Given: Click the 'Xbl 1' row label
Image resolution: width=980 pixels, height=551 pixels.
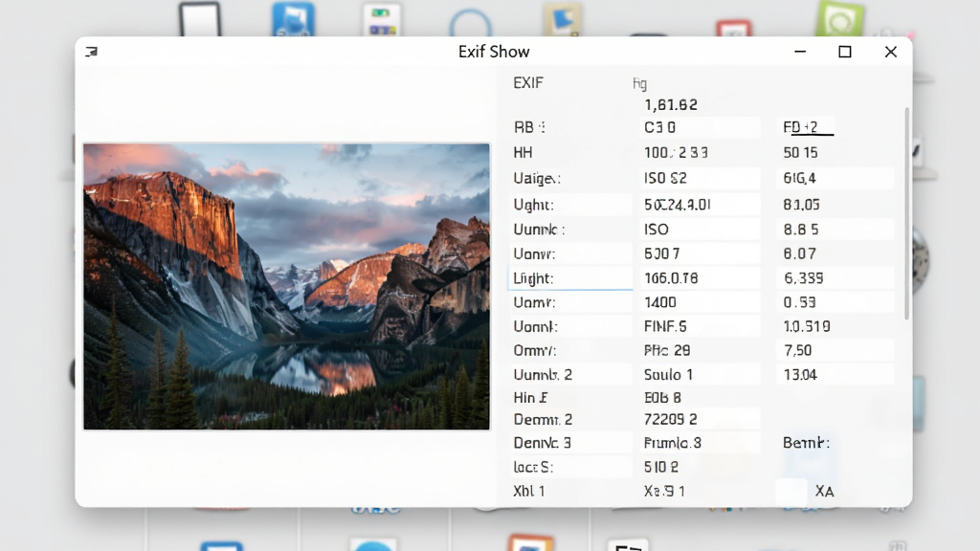Looking at the screenshot, I should pyautogui.click(x=528, y=492).
